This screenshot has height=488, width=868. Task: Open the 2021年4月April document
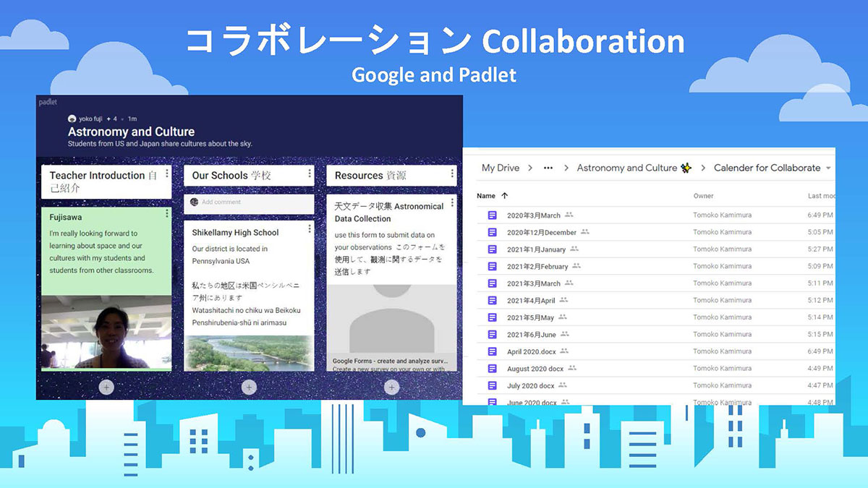[531, 300]
